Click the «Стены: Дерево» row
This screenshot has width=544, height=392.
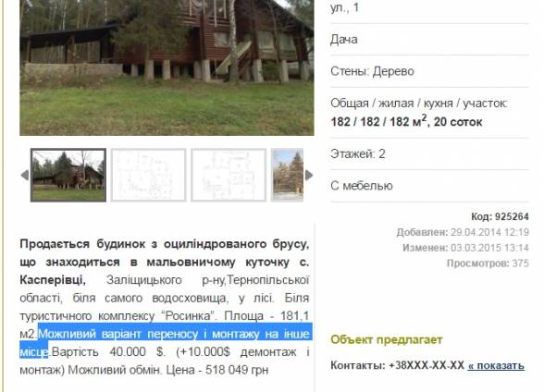429,71
